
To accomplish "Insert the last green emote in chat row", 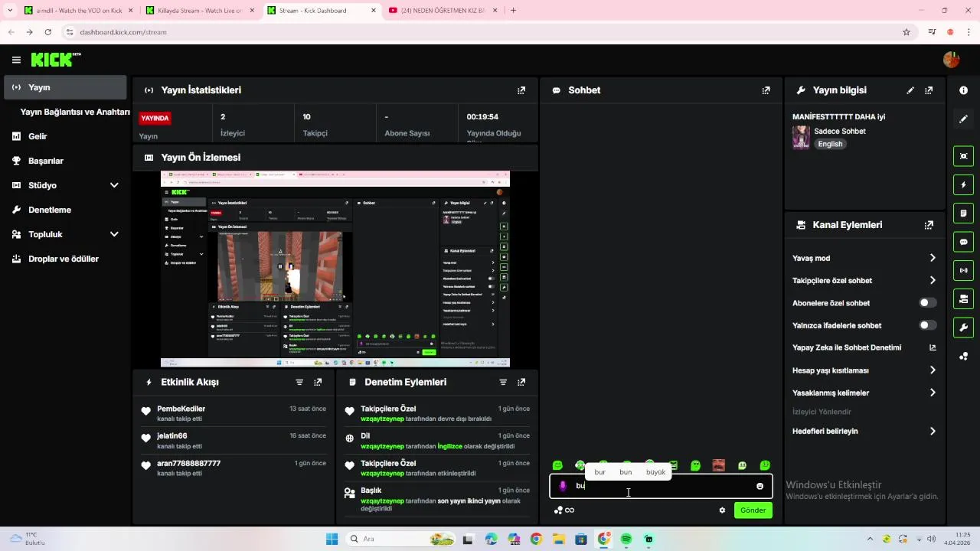I will 764,465.
